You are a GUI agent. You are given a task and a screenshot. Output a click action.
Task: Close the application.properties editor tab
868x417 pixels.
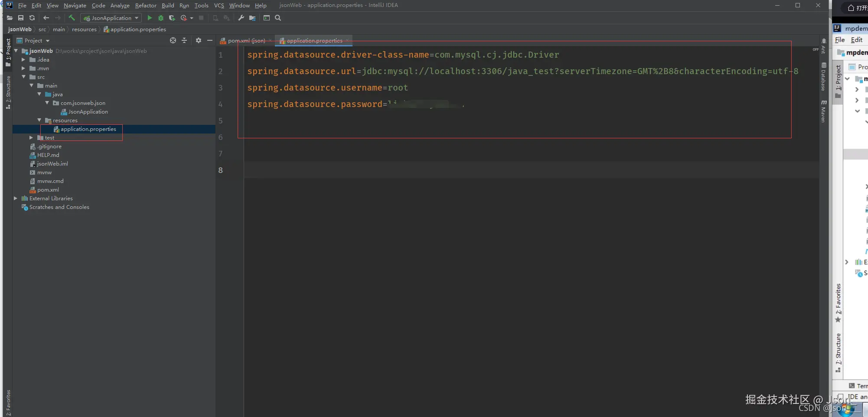coord(347,40)
